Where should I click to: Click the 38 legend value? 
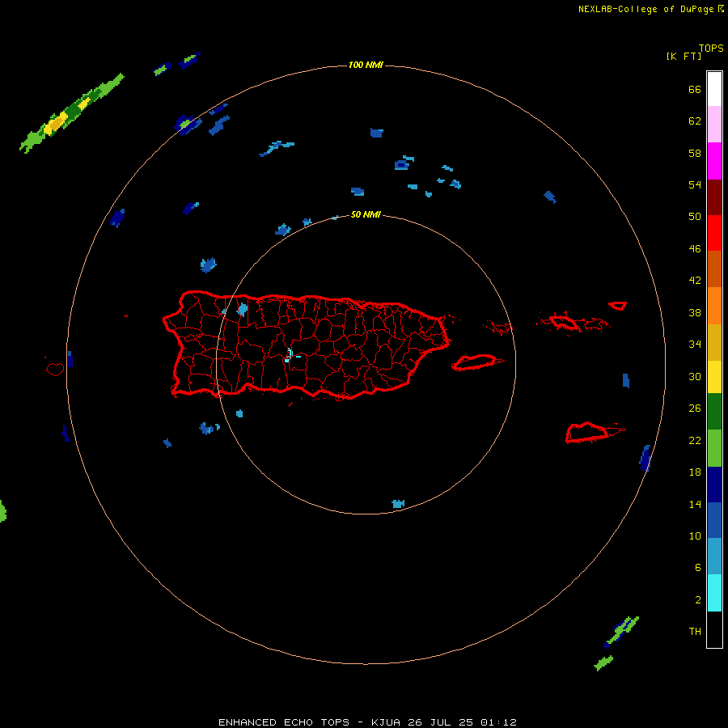pos(695,312)
